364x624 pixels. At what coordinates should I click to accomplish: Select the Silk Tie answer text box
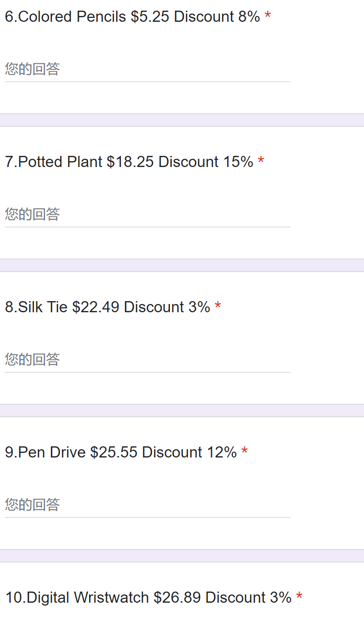pos(147,360)
